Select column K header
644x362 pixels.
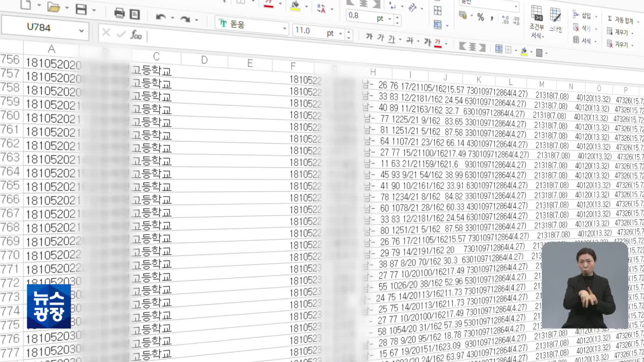(479, 80)
